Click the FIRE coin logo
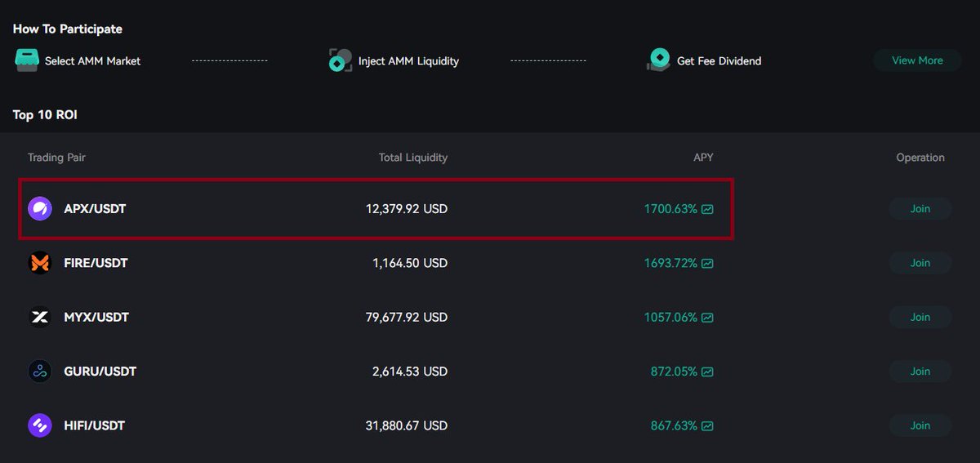 click(x=40, y=263)
